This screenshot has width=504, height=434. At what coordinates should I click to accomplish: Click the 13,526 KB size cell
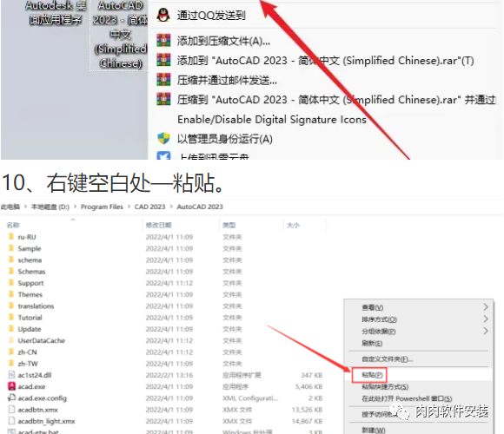(307, 410)
